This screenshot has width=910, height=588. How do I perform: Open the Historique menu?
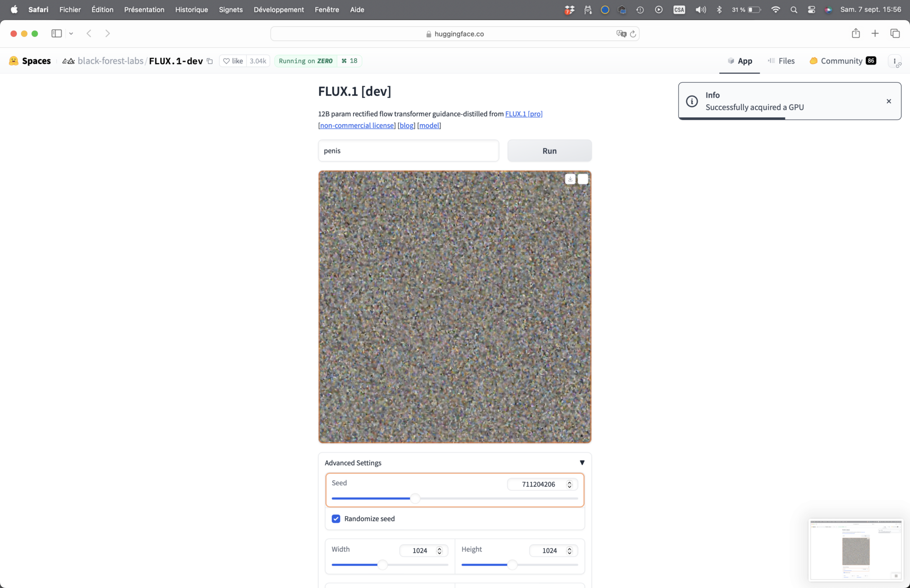[x=191, y=10]
